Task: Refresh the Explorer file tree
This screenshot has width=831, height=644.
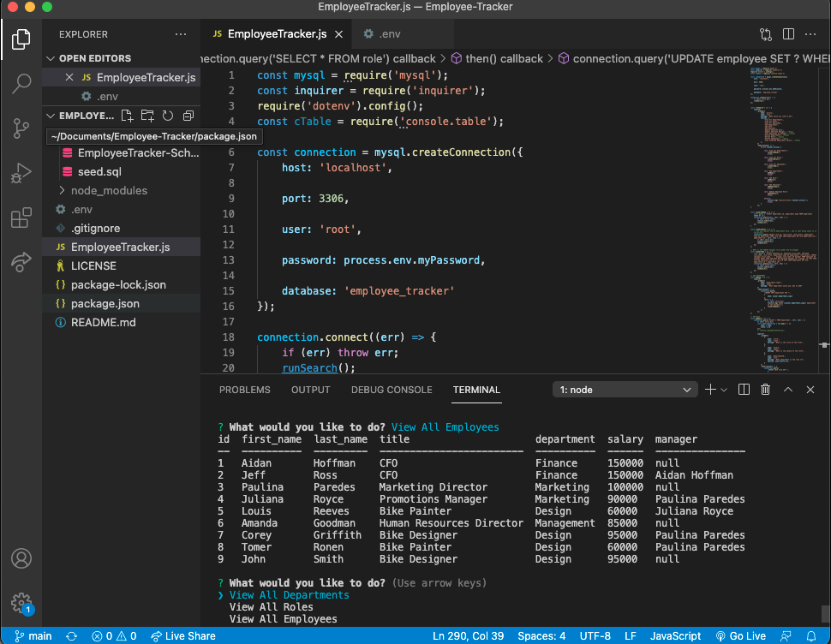Action: tap(168, 115)
